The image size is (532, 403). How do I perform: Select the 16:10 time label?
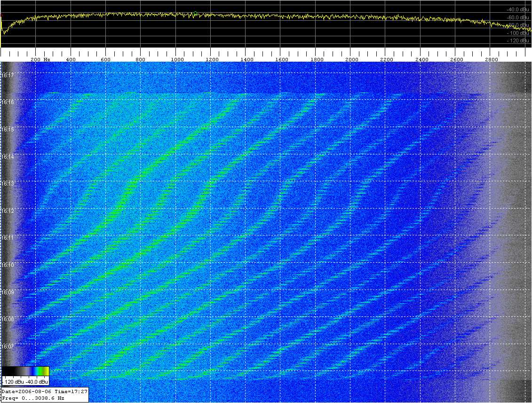click(7, 265)
